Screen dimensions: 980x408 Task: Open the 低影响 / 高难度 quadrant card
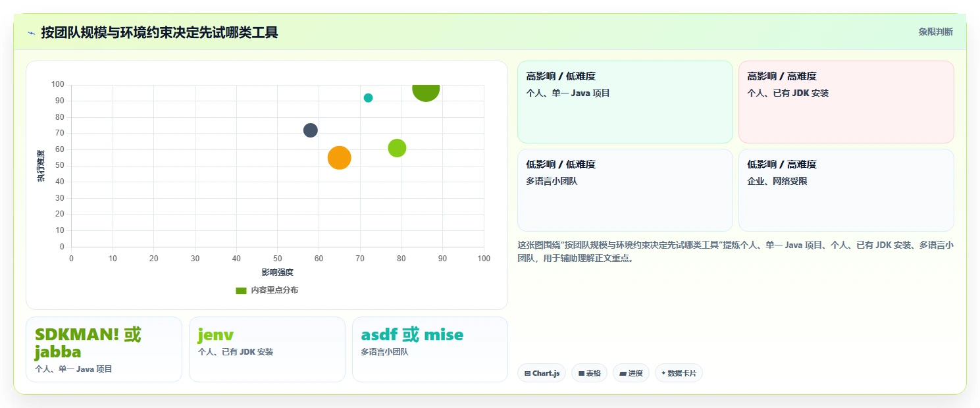point(846,190)
